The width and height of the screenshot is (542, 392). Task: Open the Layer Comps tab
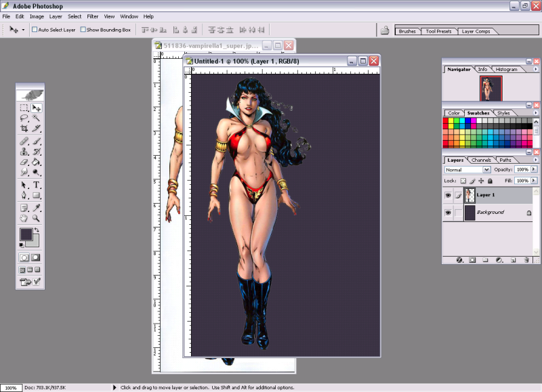click(476, 31)
